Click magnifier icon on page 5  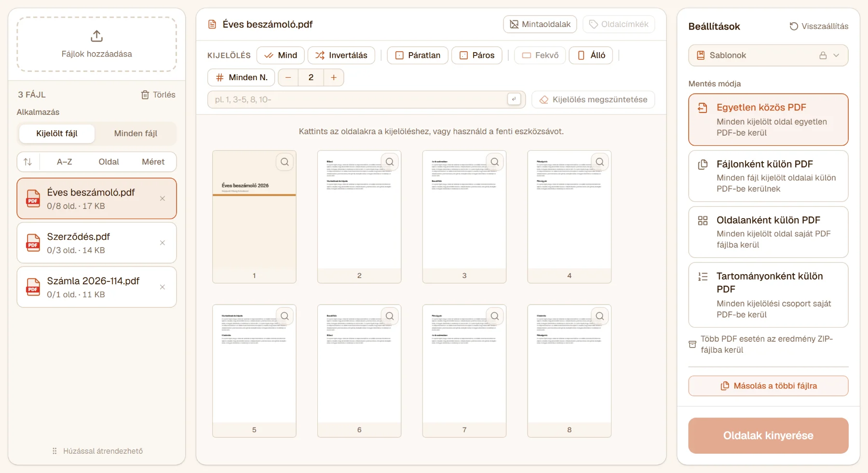285,316
